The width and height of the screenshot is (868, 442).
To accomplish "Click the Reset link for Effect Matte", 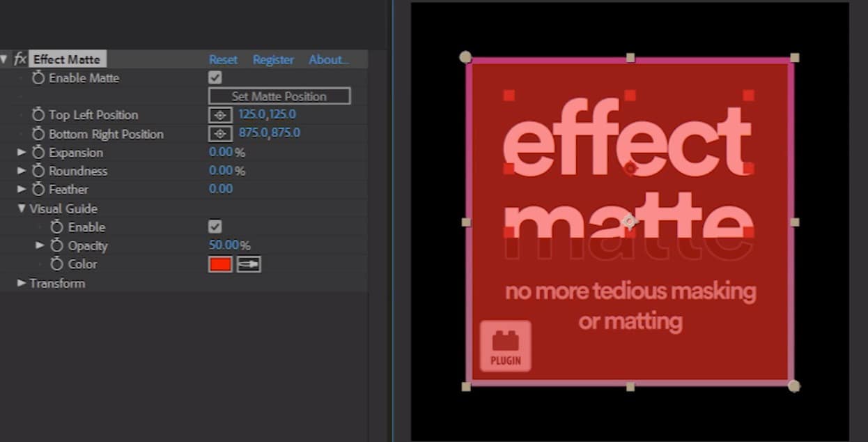I will (223, 60).
